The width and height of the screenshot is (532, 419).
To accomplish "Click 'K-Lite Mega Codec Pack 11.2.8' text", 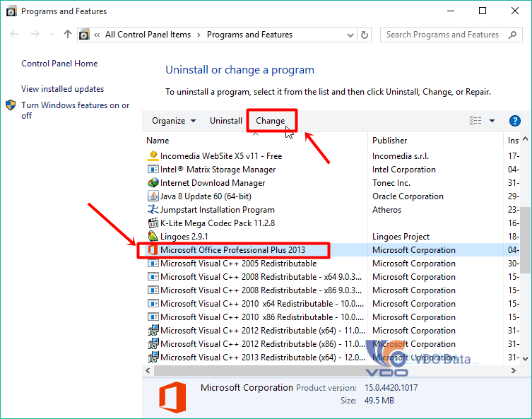I will tap(218, 223).
